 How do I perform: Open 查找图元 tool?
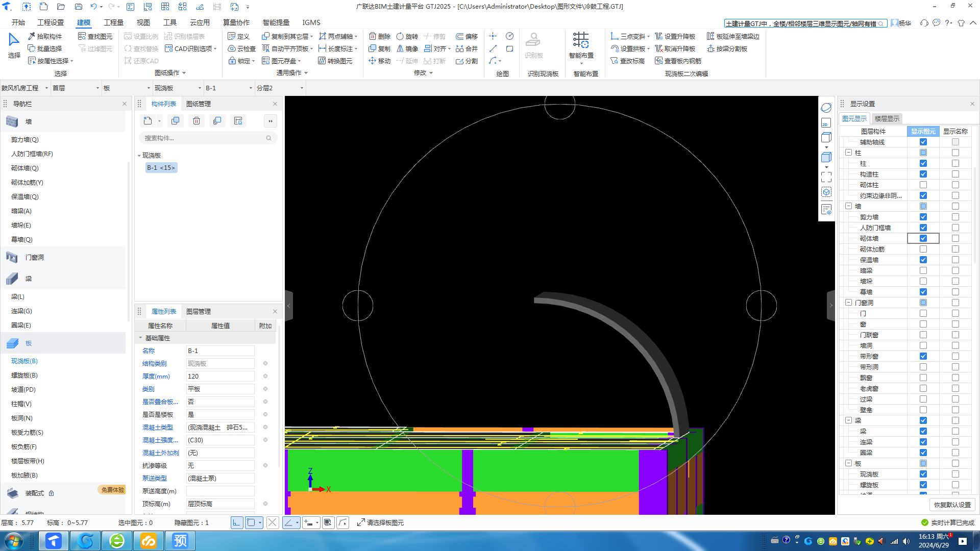(x=95, y=36)
